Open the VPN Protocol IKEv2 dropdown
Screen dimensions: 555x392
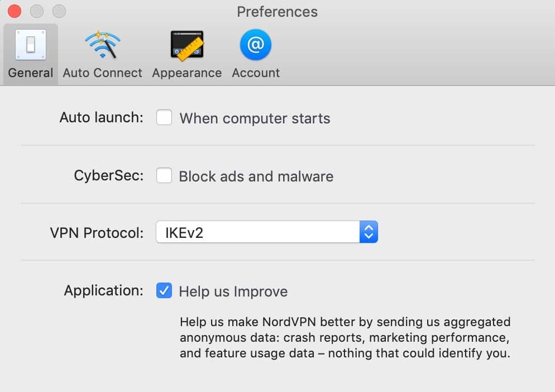point(258,232)
